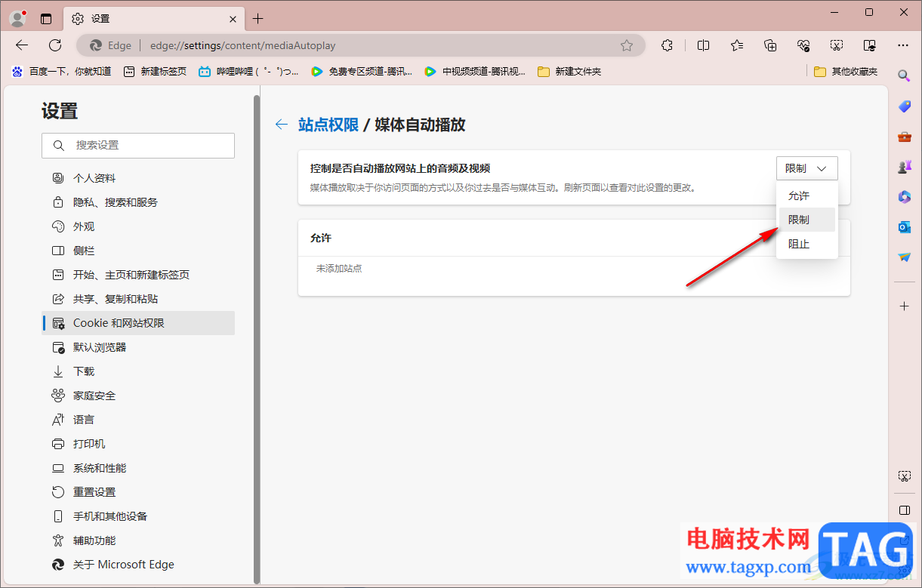Image resolution: width=922 pixels, height=588 pixels.
Task: Open sidebar Outlook icon
Action: [904, 227]
